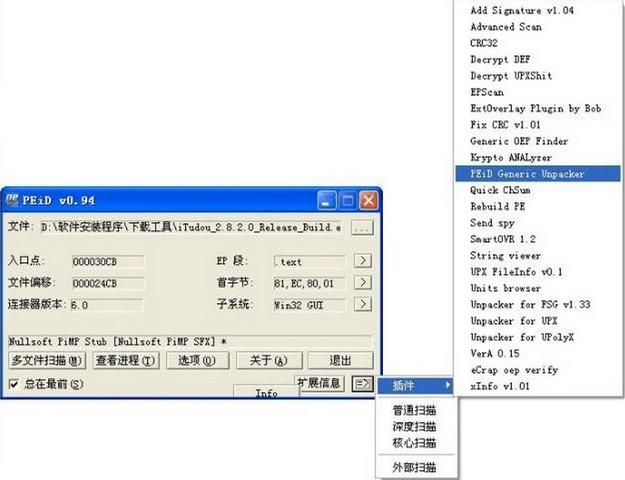
Task: Choose Advanced Scan plugin
Action: [538, 27]
